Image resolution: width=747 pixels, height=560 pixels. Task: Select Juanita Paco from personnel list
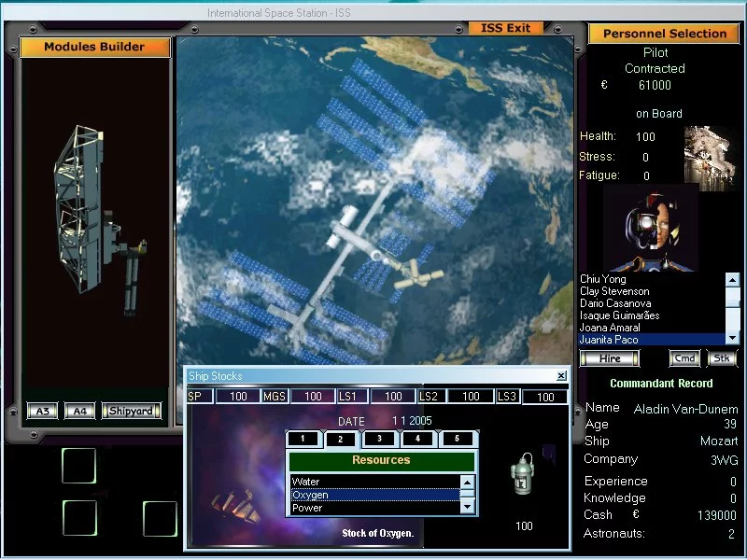[x=651, y=340]
